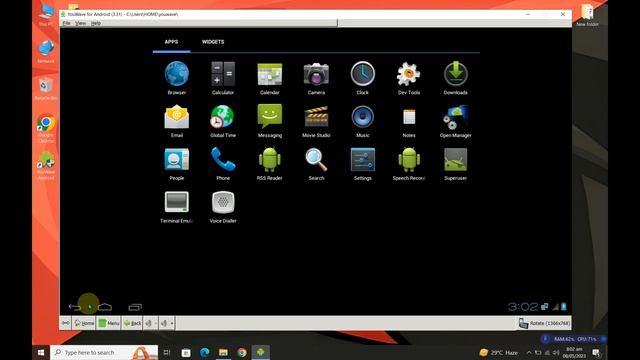The height and width of the screenshot is (360, 640).
Task: Open the File menu
Action: 66,23
